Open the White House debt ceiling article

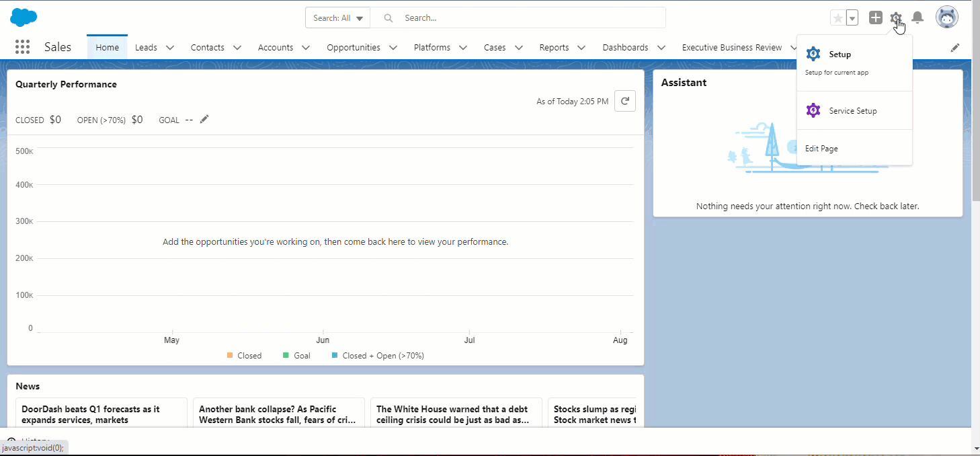453,414
